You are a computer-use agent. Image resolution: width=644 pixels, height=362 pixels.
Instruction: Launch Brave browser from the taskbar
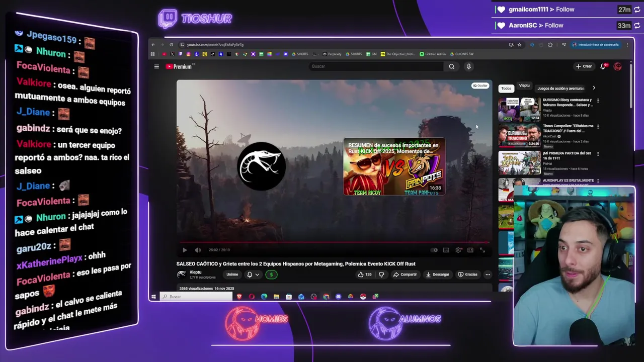click(239, 297)
